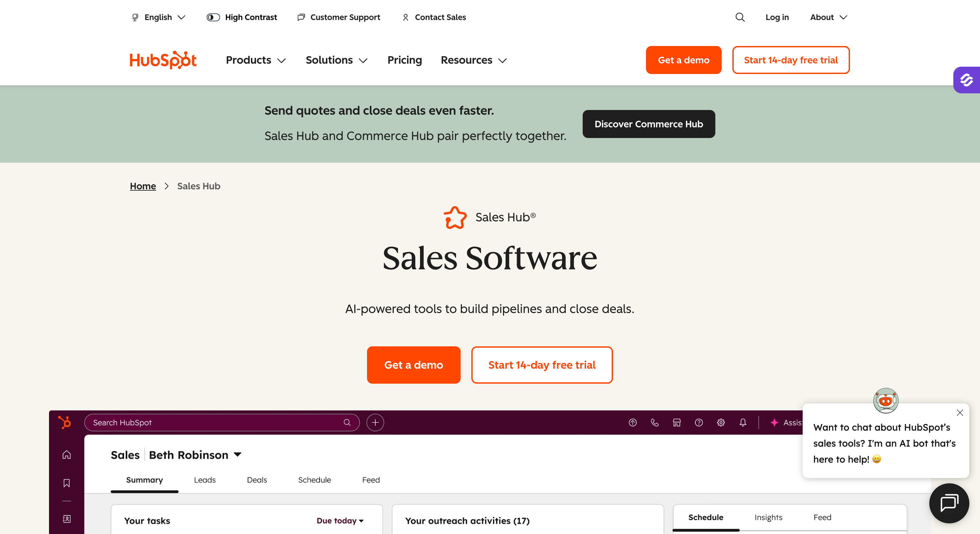This screenshot has width=980, height=534.
Task: Click the chatbot robot avatar
Action: point(886,400)
